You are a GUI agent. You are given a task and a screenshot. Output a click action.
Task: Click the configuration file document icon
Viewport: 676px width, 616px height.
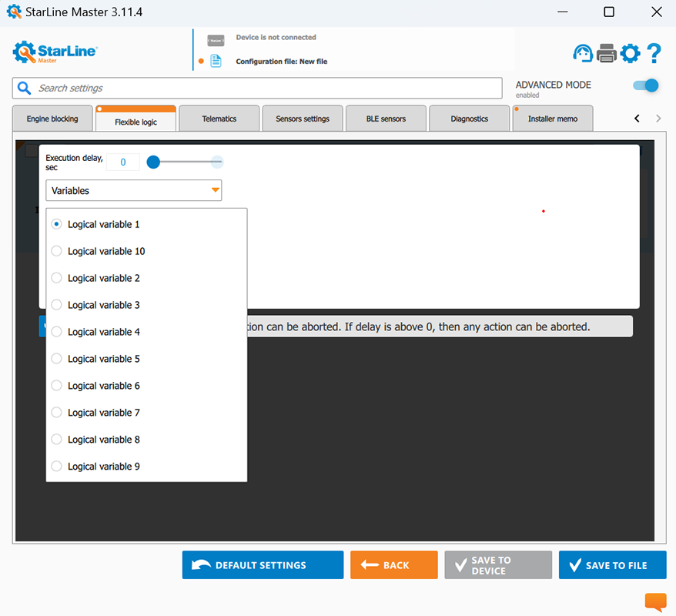coord(216,61)
